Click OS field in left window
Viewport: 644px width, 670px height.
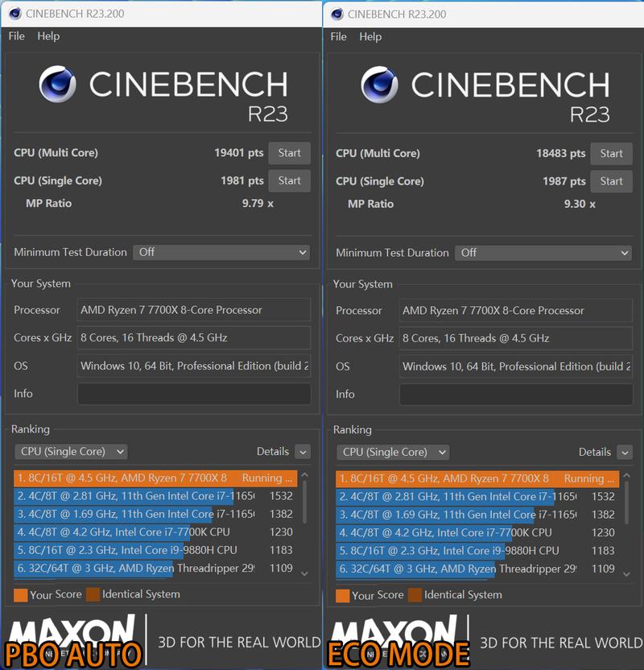click(194, 366)
